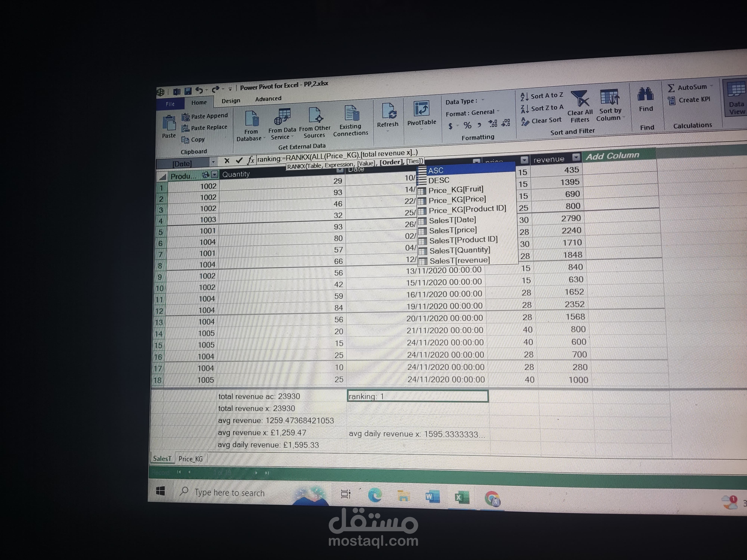Select the Home ribbon tab
747x560 pixels.
[199, 102]
